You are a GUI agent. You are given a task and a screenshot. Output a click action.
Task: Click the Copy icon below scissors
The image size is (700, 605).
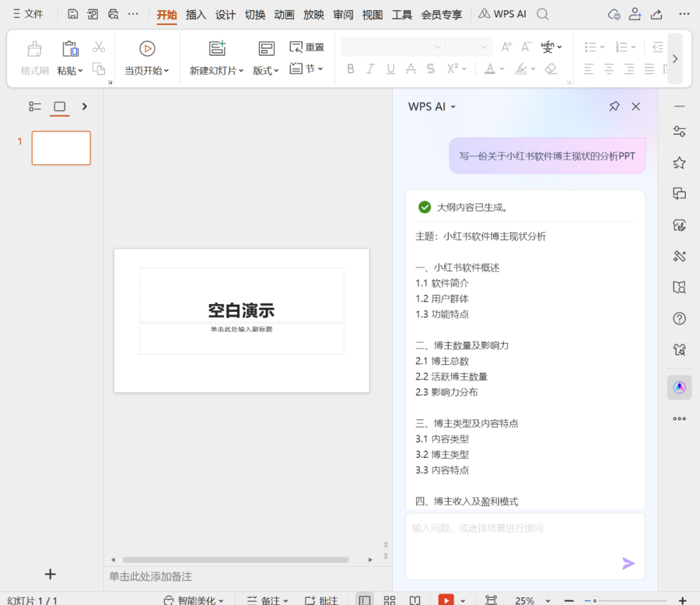[x=99, y=69]
